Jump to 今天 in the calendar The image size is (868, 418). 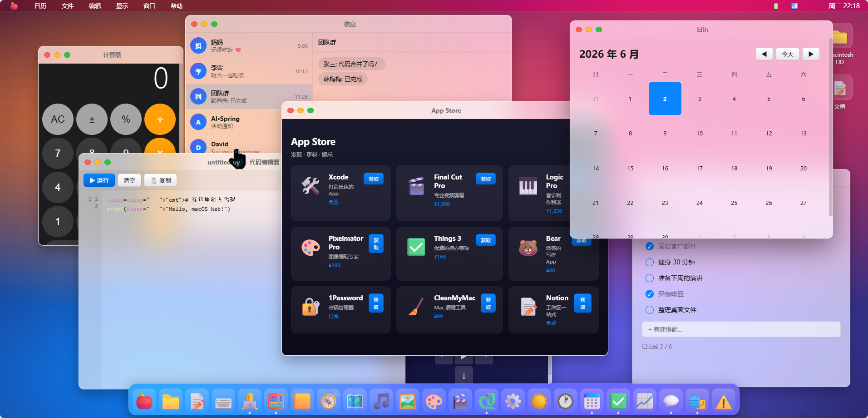point(788,54)
